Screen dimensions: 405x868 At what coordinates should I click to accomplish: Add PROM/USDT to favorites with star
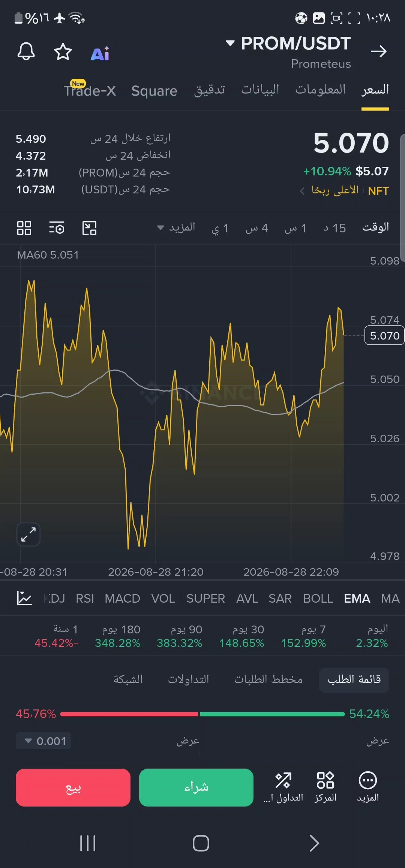pos(63,51)
